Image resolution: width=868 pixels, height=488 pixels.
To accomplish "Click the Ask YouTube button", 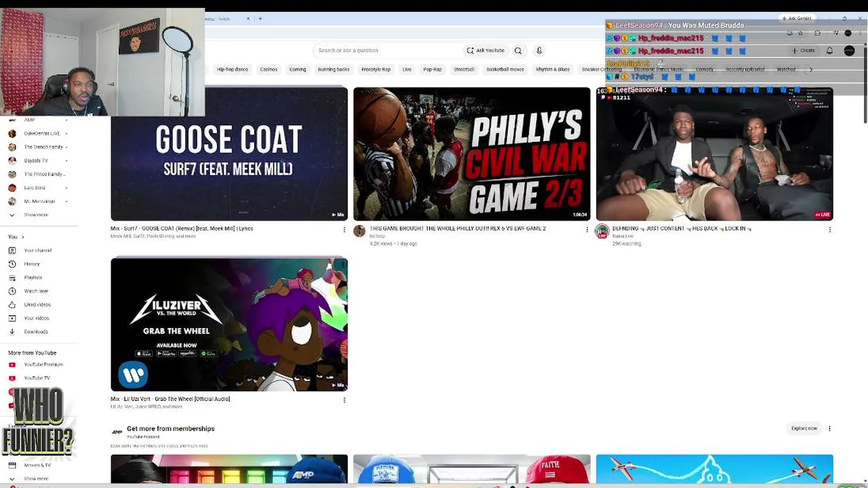I will coord(485,50).
